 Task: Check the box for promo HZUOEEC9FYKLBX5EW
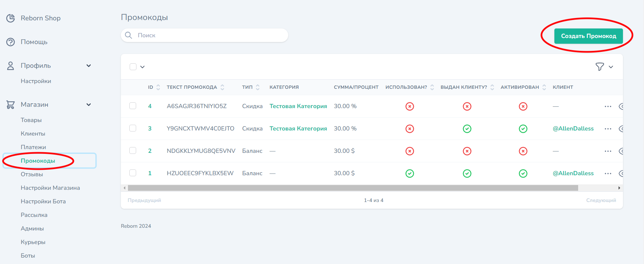tap(133, 173)
